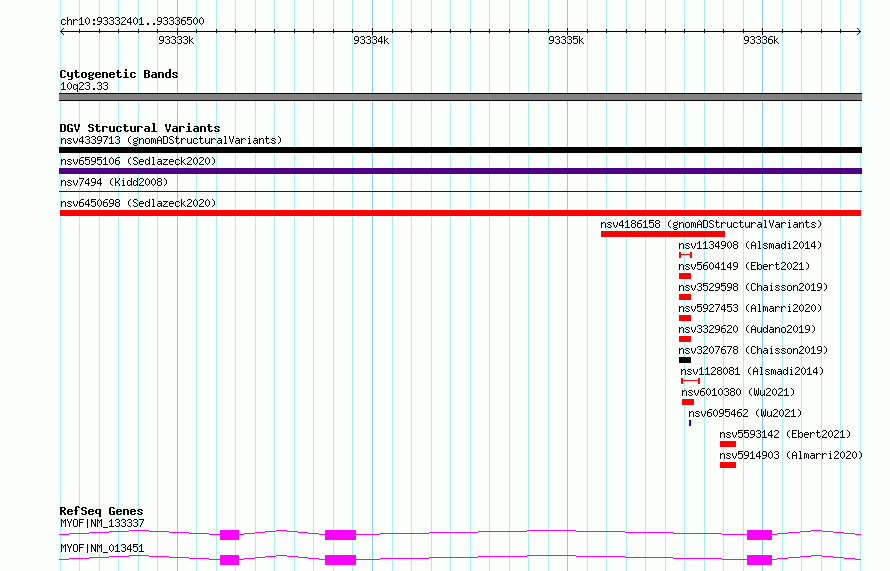The width and height of the screenshot is (890, 571).
Task: Click the MYOF|NM_013451 gene label
Action: tap(102, 548)
